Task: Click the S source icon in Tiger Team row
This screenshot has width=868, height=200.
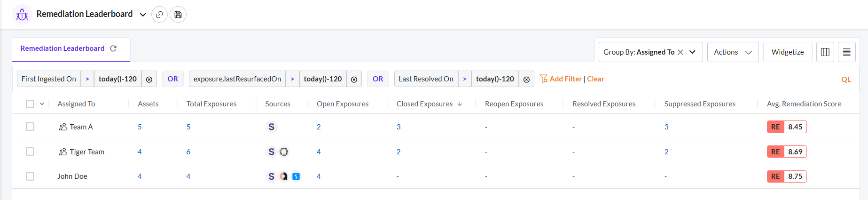Action: [271, 152]
